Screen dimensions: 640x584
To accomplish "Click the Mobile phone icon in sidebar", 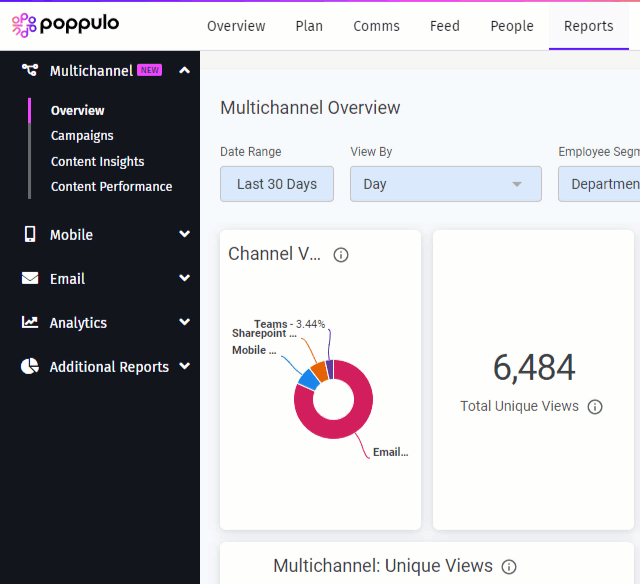I will point(30,234).
